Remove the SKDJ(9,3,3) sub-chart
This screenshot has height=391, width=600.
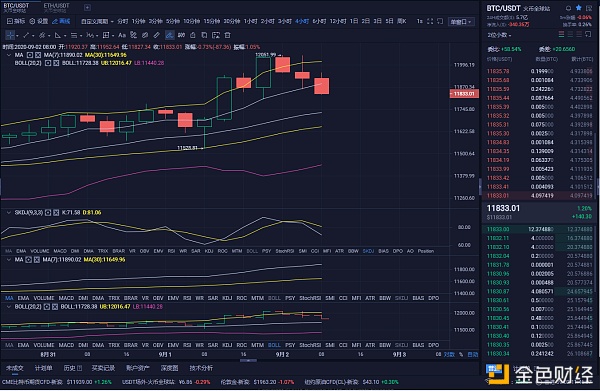point(56,212)
